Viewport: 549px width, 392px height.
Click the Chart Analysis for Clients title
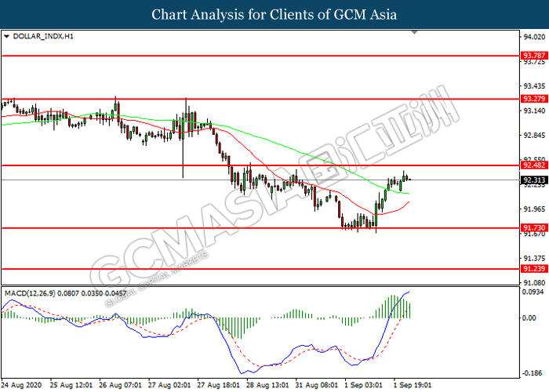click(x=274, y=14)
